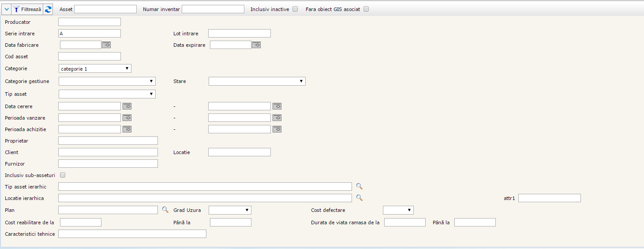Collapse filter panel using top-left chevron

7,9
